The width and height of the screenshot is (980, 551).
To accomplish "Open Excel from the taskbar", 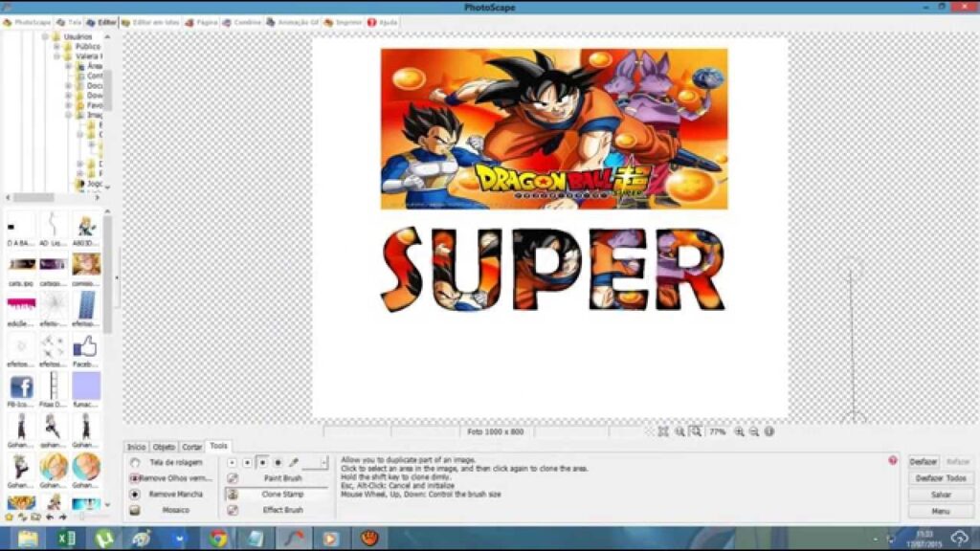I will (66, 538).
